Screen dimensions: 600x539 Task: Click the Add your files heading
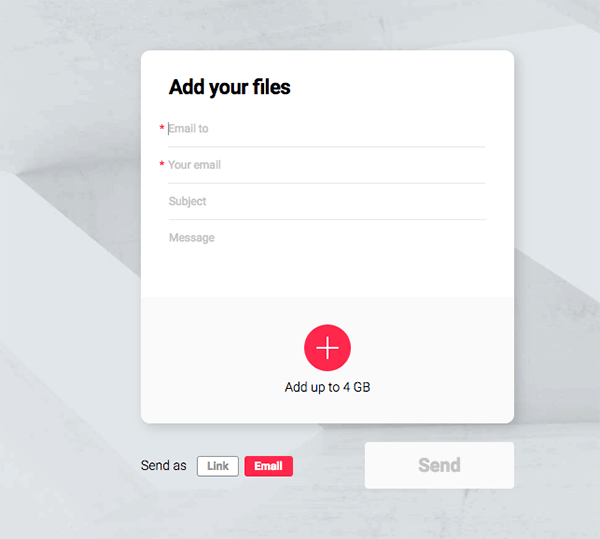[230, 87]
